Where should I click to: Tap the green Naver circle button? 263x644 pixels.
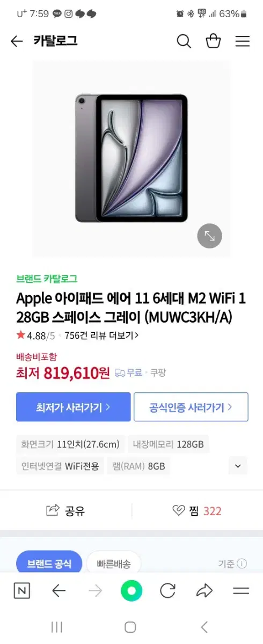click(131, 591)
